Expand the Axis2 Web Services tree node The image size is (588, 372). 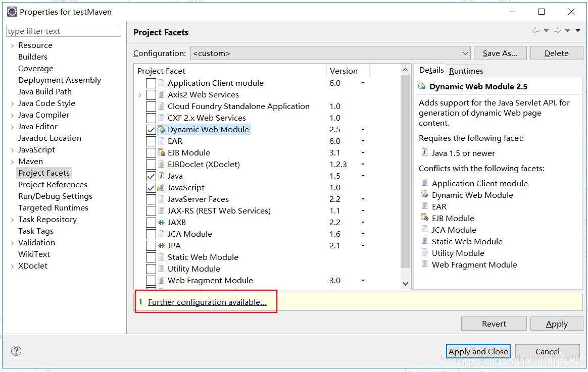point(140,94)
